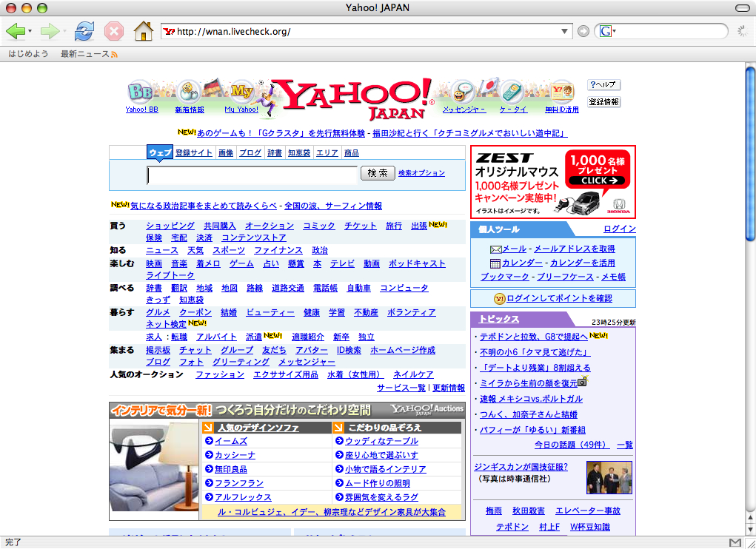Click arrow icon beside イームズ link
The width and height of the screenshot is (756, 549).
[x=209, y=441]
